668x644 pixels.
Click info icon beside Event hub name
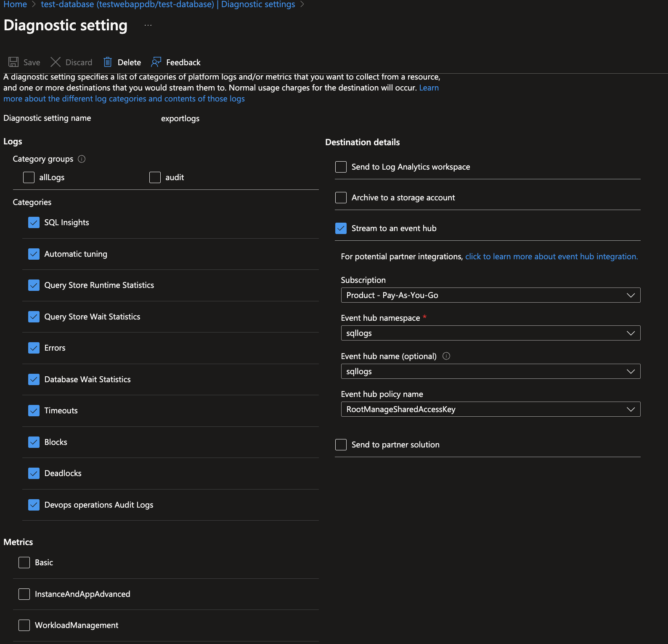click(x=446, y=356)
